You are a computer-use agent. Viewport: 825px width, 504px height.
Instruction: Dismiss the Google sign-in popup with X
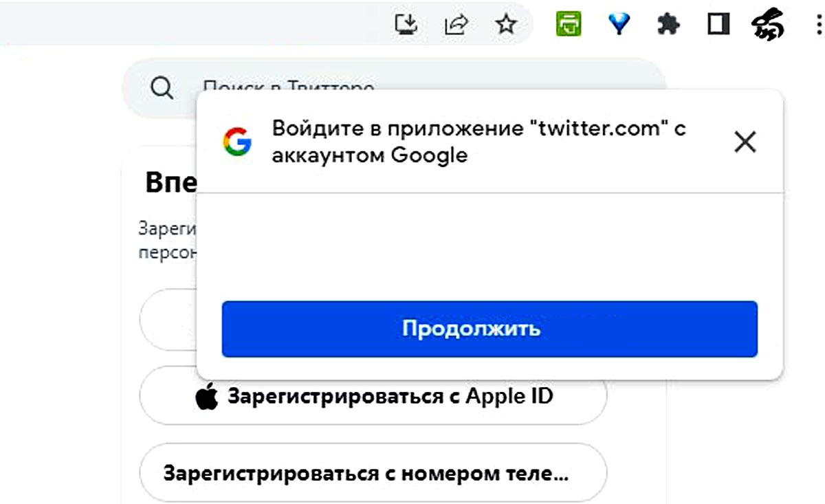coord(745,142)
